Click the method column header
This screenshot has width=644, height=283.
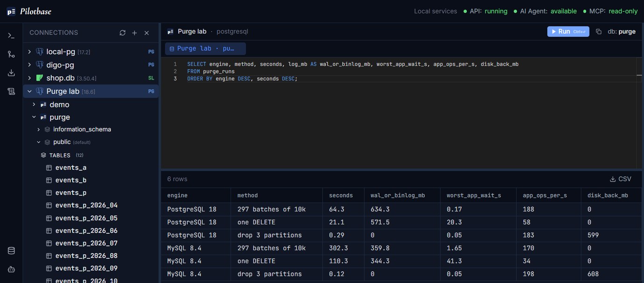[277, 195]
